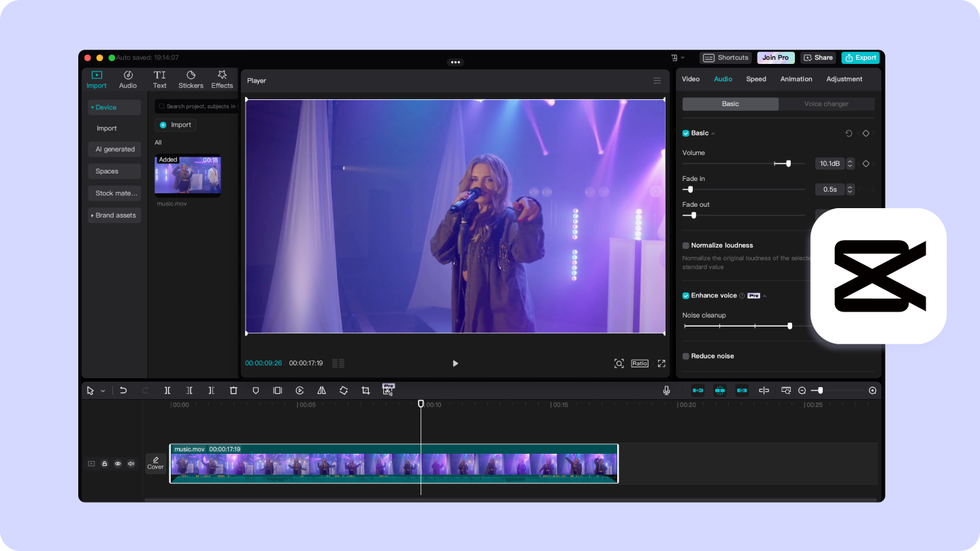Switch to the Voice changer tab
980x551 pixels.
827,103
